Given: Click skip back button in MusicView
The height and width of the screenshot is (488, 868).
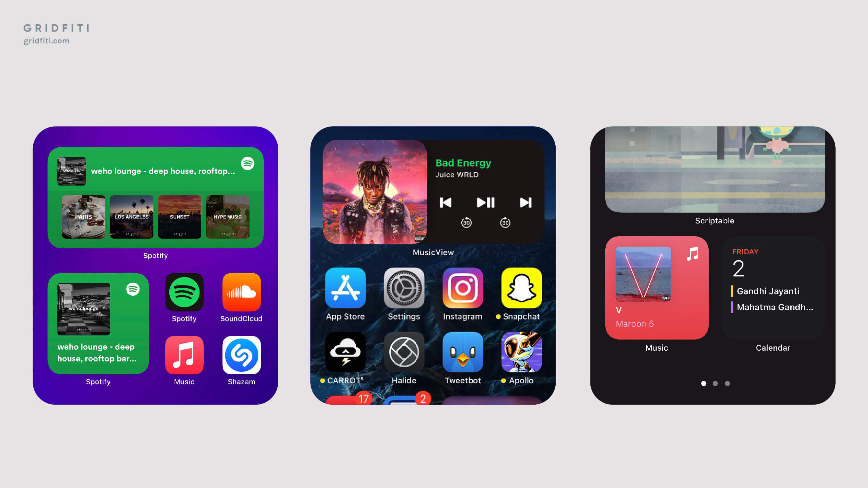Looking at the screenshot, I should (447, 202).
